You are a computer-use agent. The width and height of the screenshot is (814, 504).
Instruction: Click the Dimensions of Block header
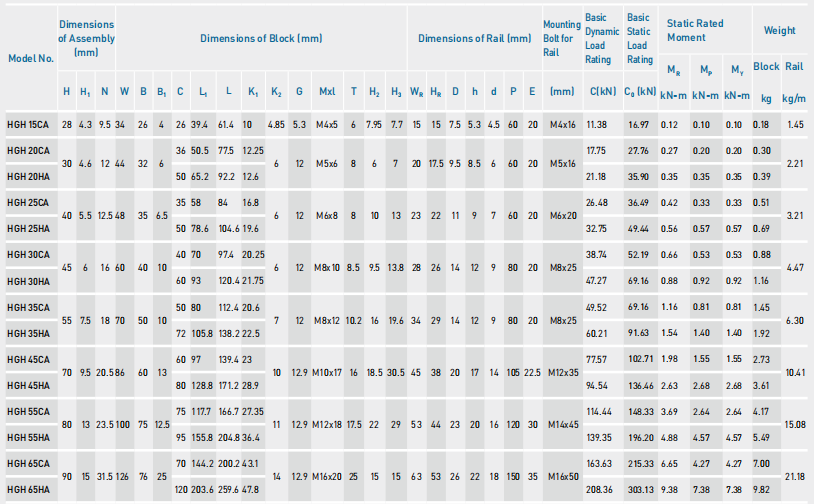pyautogui.click(x=261, y=38)
